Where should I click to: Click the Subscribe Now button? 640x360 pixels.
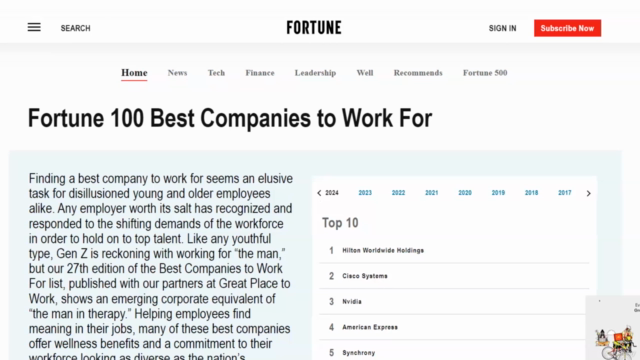(567, 28)
